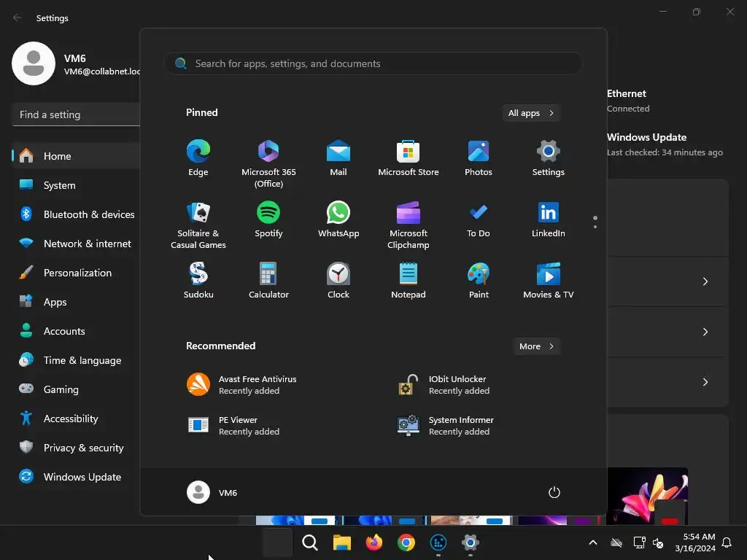Launch Firefox from the taskbar
The width and height of the screenshot is (747, 560).
pos(374,542)
